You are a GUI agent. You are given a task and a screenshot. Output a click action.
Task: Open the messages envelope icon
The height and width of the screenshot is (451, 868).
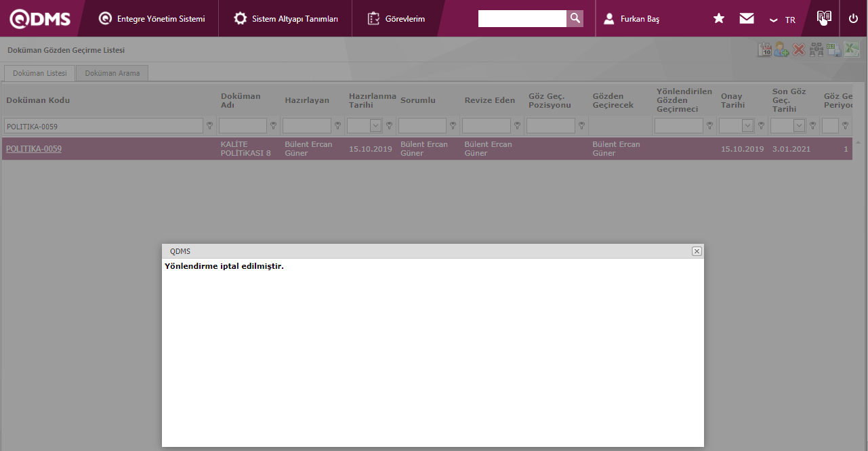tap(747, 18)
